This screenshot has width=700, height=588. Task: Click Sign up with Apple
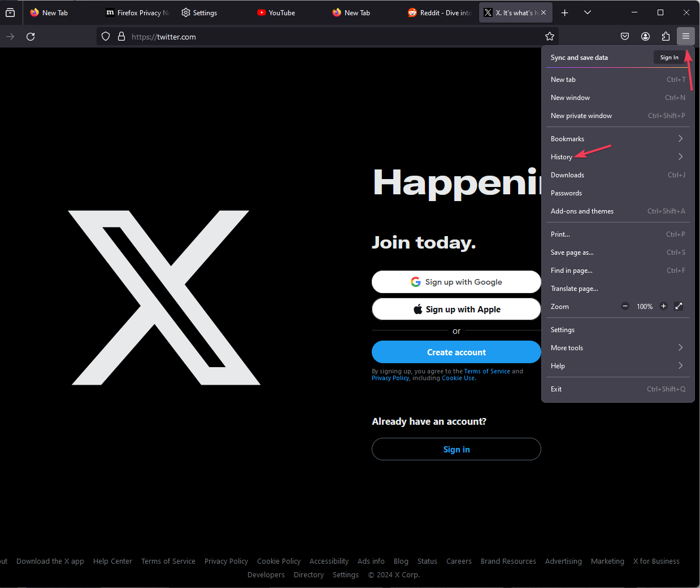point(456,309)
